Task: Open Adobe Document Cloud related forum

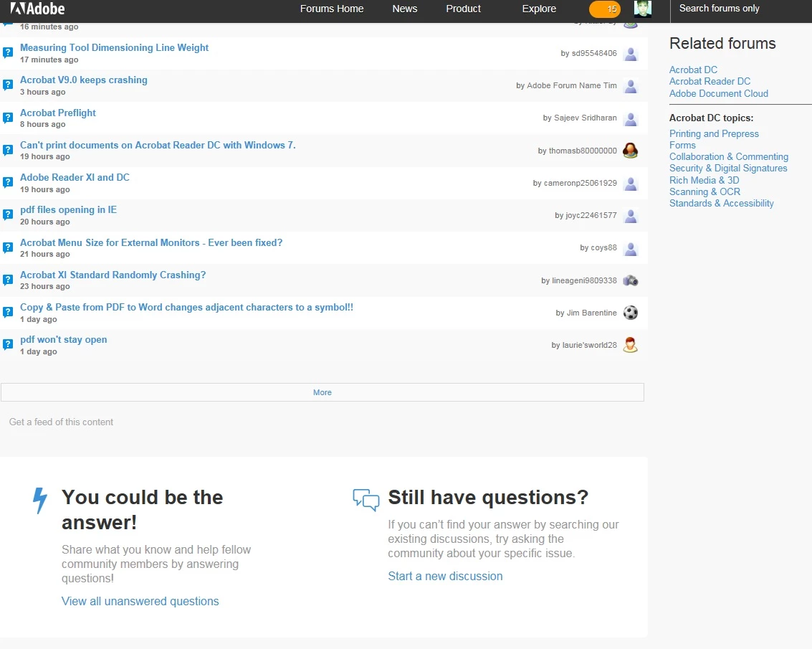Action: click(x=718, y=94)
